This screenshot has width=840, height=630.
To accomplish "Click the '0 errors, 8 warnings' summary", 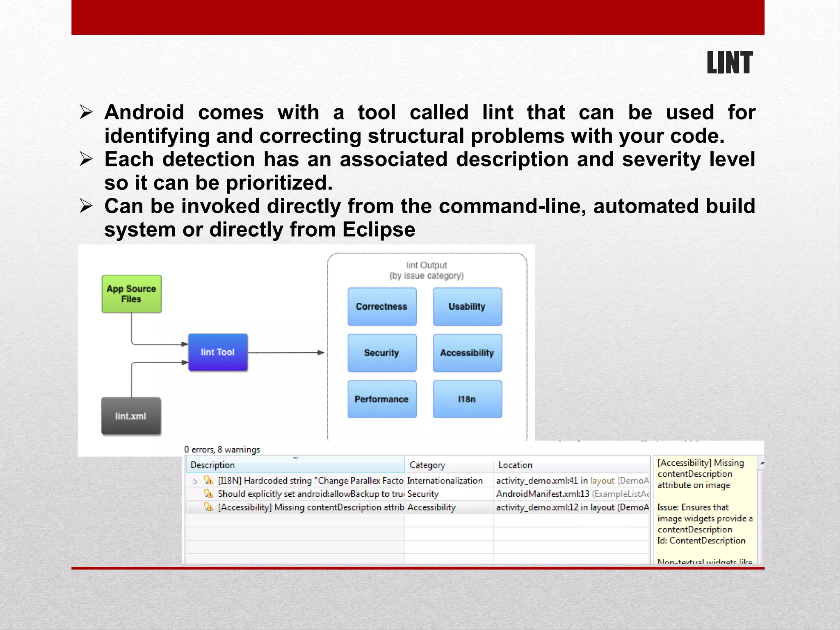I will point(222,450).
